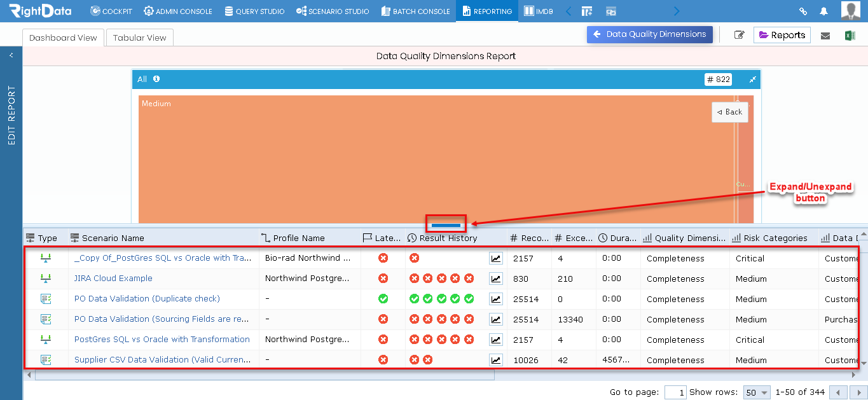Click the edit report pencil icon
The height and width of the screenshot is (400, 868).
click(x=739, y=34)
